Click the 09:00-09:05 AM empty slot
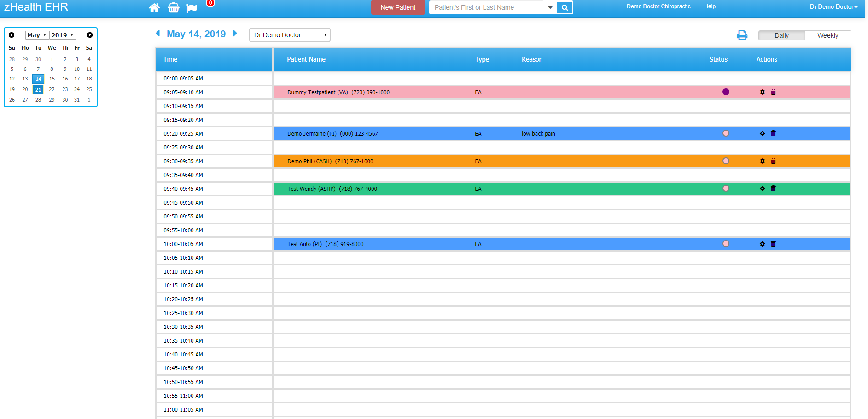This screenshot has height=419, width=868. click(562, 79)
